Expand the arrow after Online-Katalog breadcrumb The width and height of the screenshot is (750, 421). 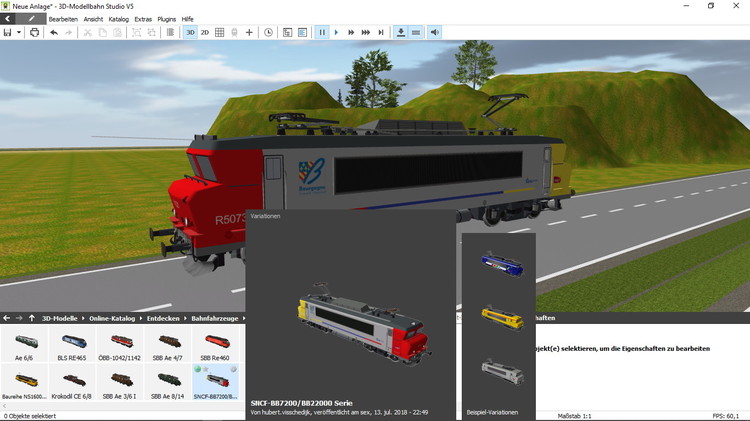pyautogui.click(x=141, y=318)
